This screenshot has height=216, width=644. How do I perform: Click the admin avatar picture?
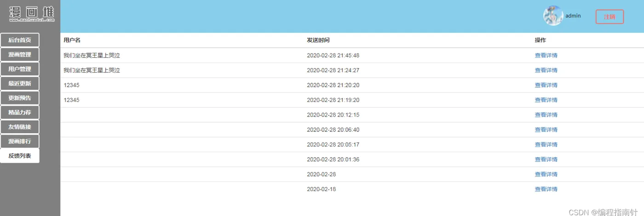pos(553,16)
